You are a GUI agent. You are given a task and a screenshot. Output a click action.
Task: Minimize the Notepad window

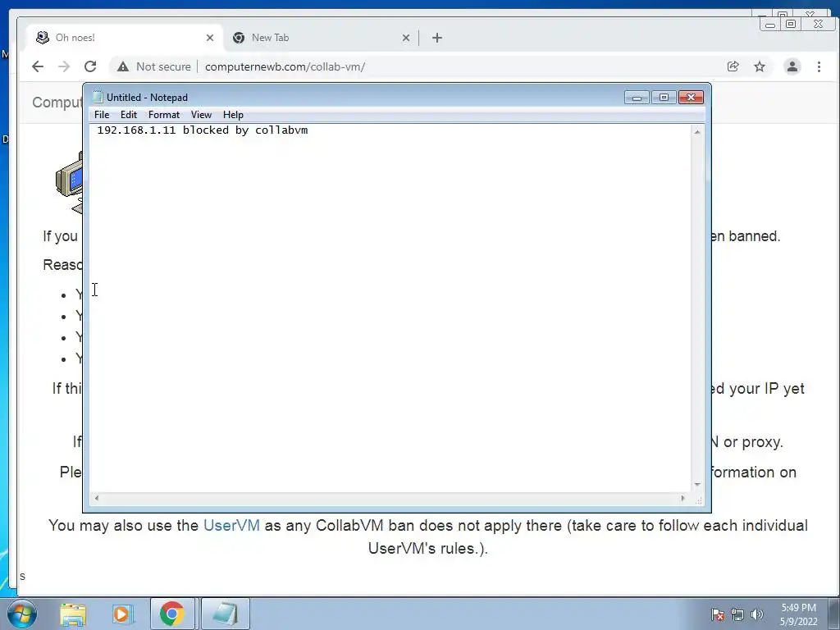(x=637, y=97)
